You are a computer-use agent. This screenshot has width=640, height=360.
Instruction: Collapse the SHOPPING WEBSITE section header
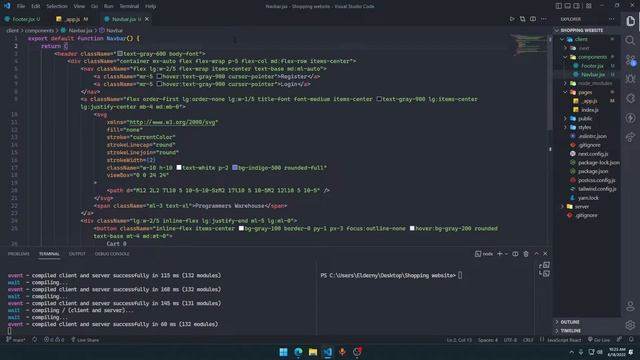[x=586, y=30]
